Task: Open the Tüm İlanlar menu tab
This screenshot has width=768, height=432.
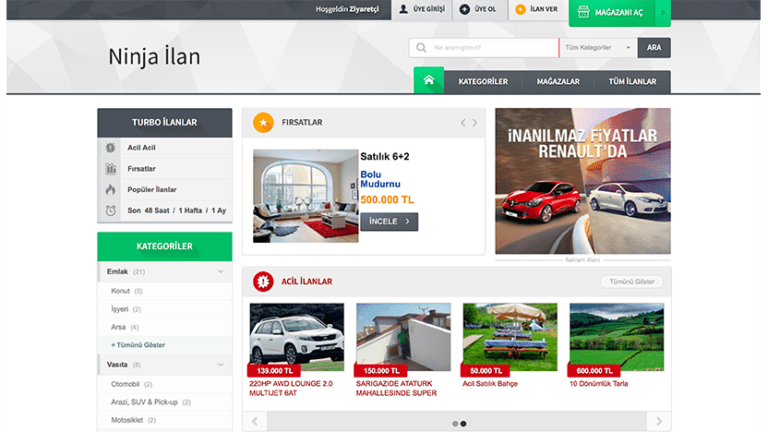Action: click(632, 82)
